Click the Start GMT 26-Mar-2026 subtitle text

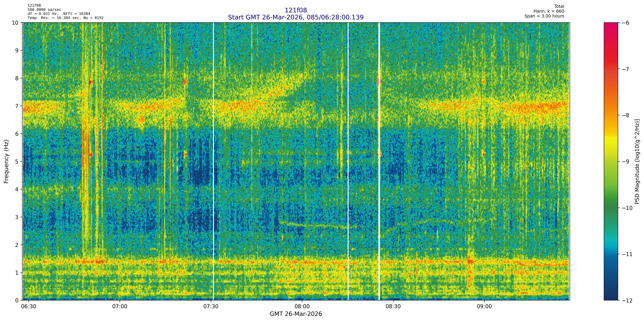point(296,17)
